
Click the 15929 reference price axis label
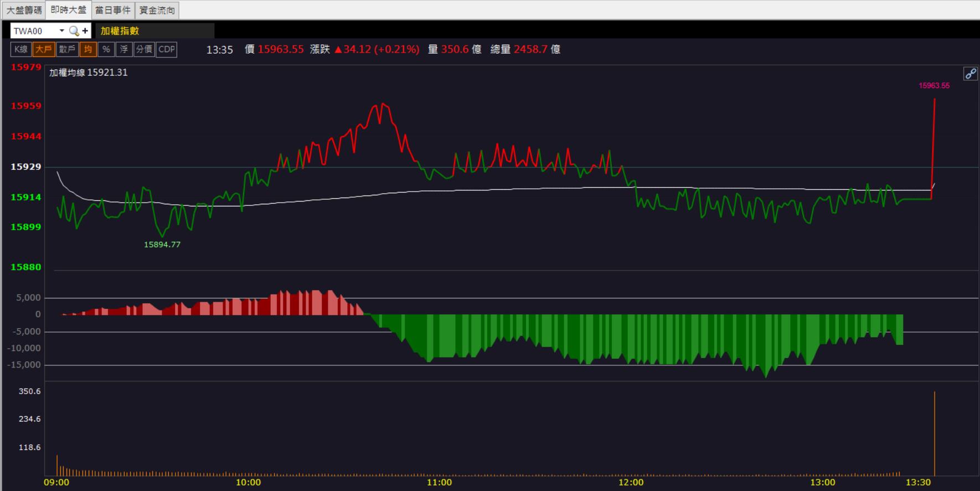point(26,167)
